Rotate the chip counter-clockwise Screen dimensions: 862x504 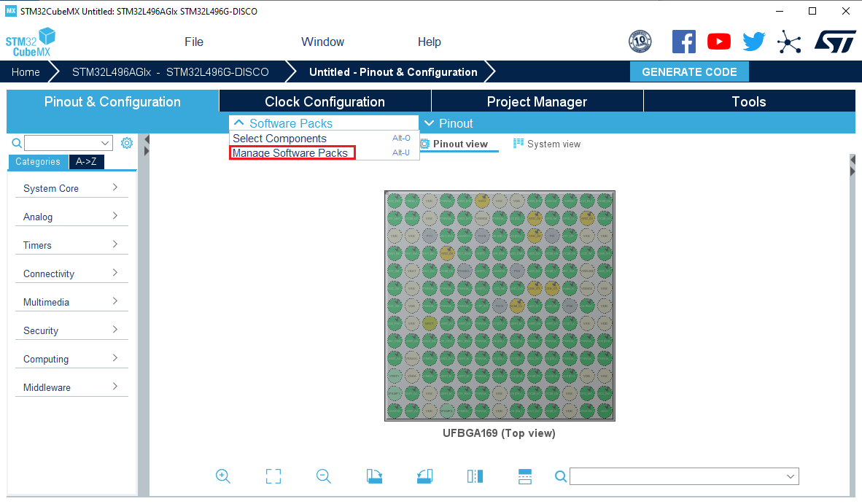[x=425, y=476]
